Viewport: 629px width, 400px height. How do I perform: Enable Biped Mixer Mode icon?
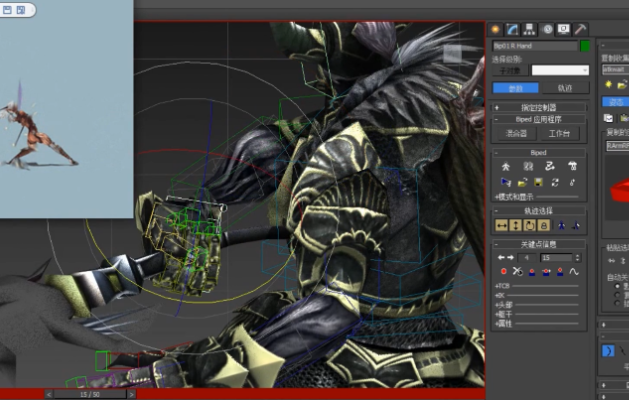(x=572, y=166)
